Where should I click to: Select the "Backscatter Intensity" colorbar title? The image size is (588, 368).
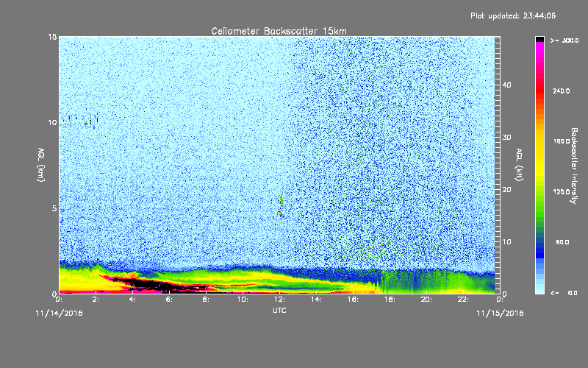[x=574, y=166]
